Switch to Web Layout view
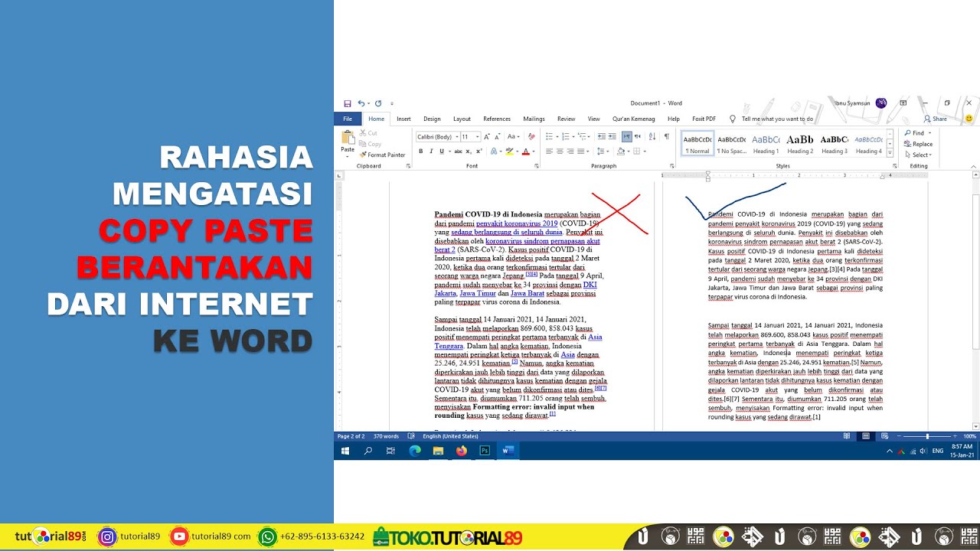 click(x=883, y=436)
